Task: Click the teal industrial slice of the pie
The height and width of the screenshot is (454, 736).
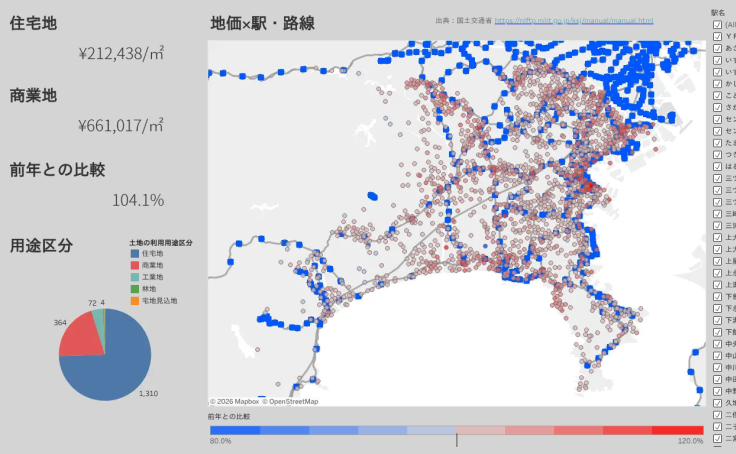Action: [x=99, y=319]
